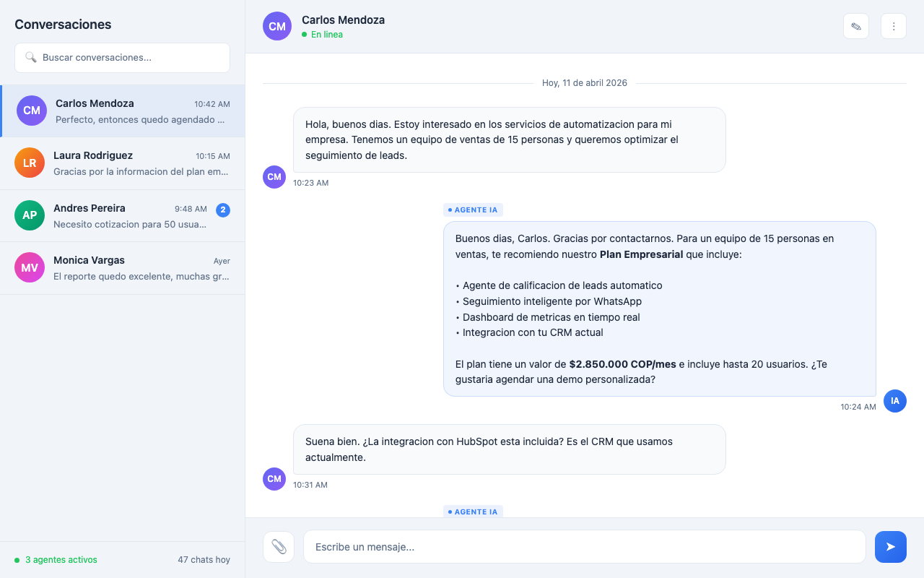Open the three-dot options menu for Carlos Mendoza
The image size is (924, 578).
click(894, 25)
